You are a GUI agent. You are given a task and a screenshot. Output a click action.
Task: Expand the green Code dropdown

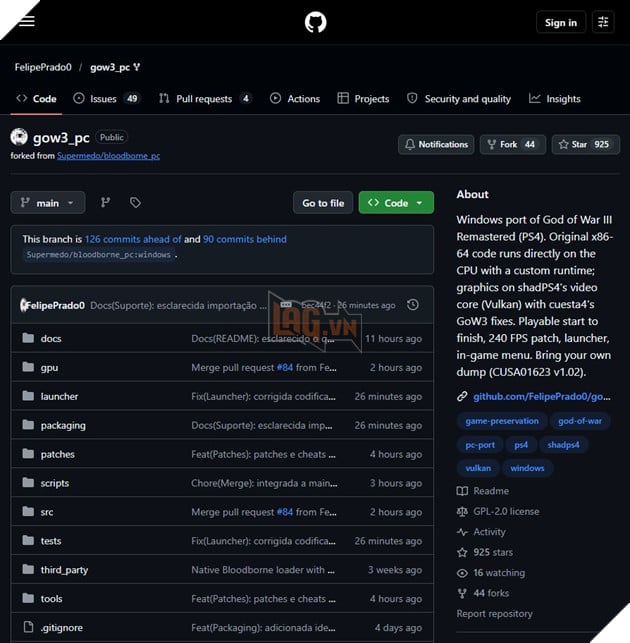coord(396,203)
